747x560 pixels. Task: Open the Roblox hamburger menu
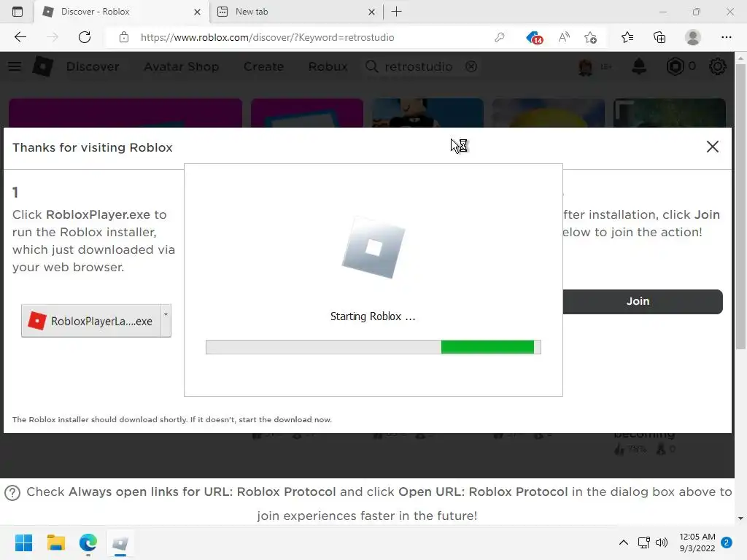point(15,66)
